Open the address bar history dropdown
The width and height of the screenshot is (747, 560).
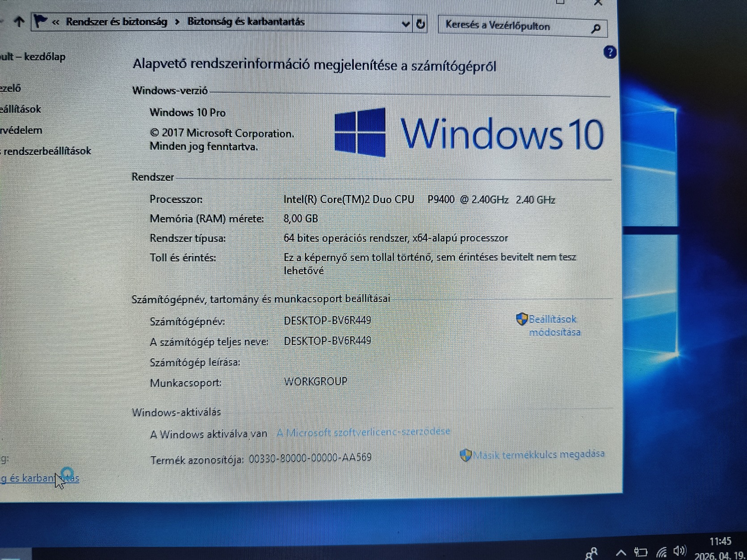(405, 24)
